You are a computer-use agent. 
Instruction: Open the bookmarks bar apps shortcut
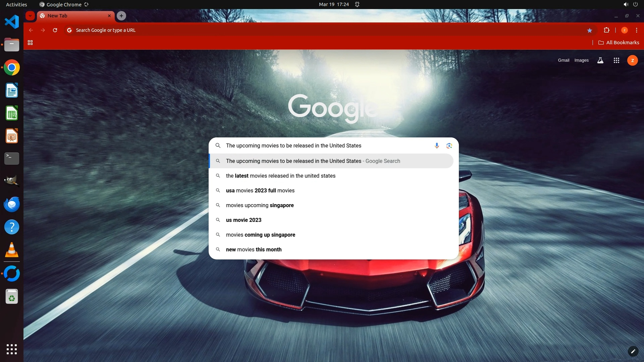(30, 43)
